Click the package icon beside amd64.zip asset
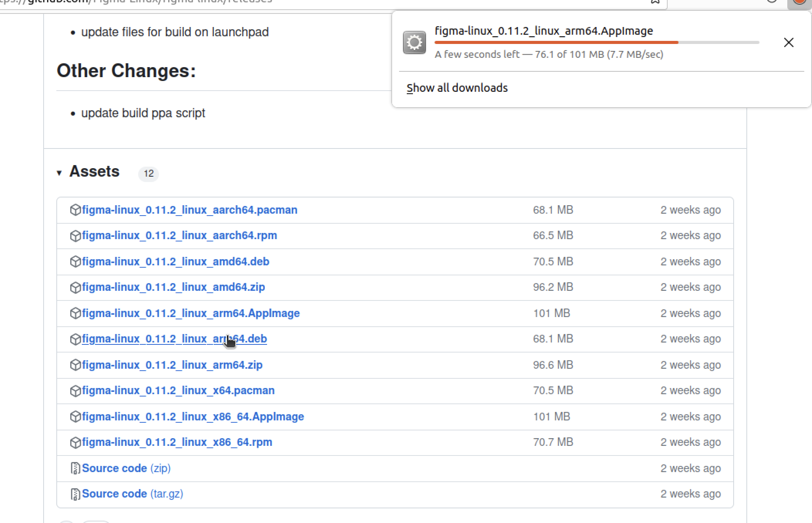The image size is (812, 523). (75, 287)
